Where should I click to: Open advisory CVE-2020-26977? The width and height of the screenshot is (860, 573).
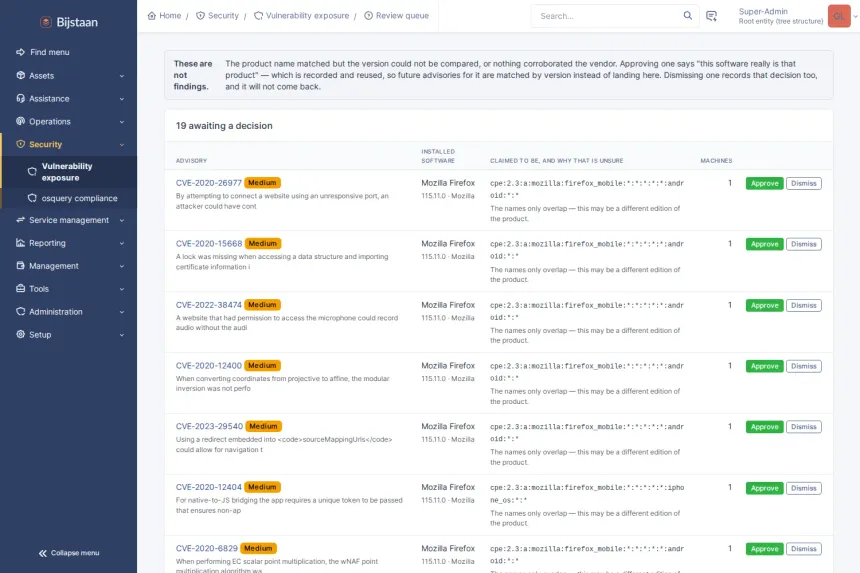coord(208,183)
